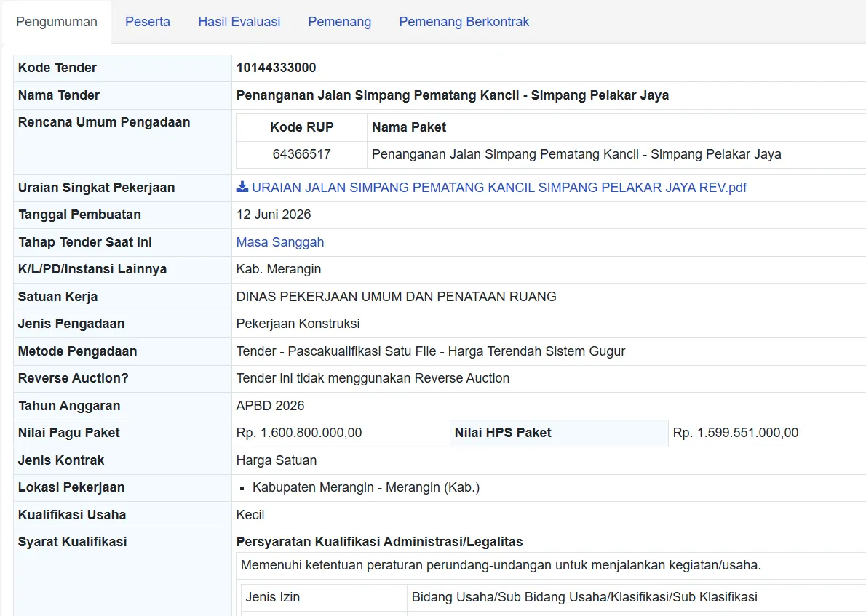Click the package name under Nama Paket column
This screenshot has height=616, width=866.
[x=576, y=155]
